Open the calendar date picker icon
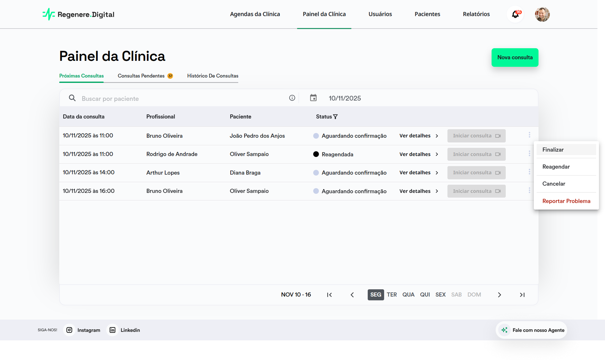This screenshot has height=364, width=605. [313, 98]
